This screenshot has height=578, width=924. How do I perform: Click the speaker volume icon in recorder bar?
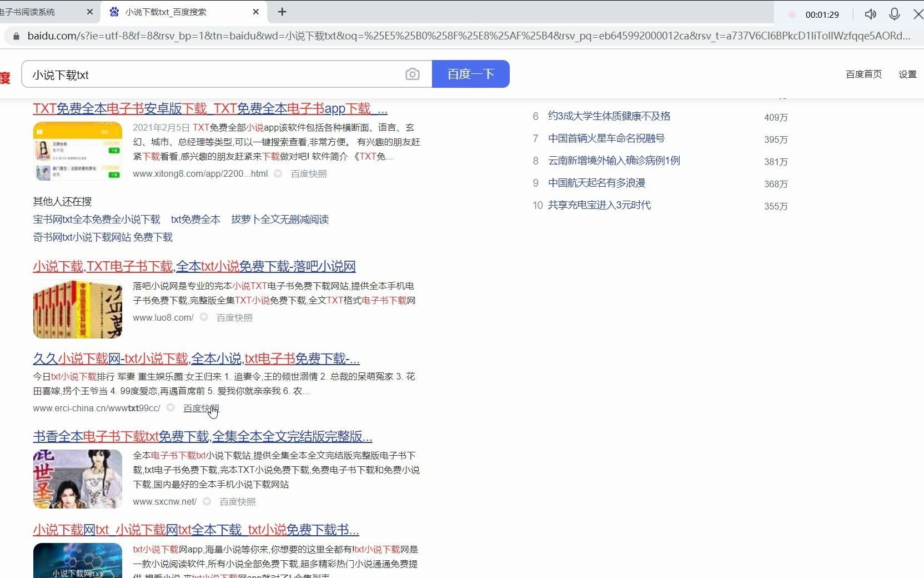pyautogui.click(x=870, y=14)
